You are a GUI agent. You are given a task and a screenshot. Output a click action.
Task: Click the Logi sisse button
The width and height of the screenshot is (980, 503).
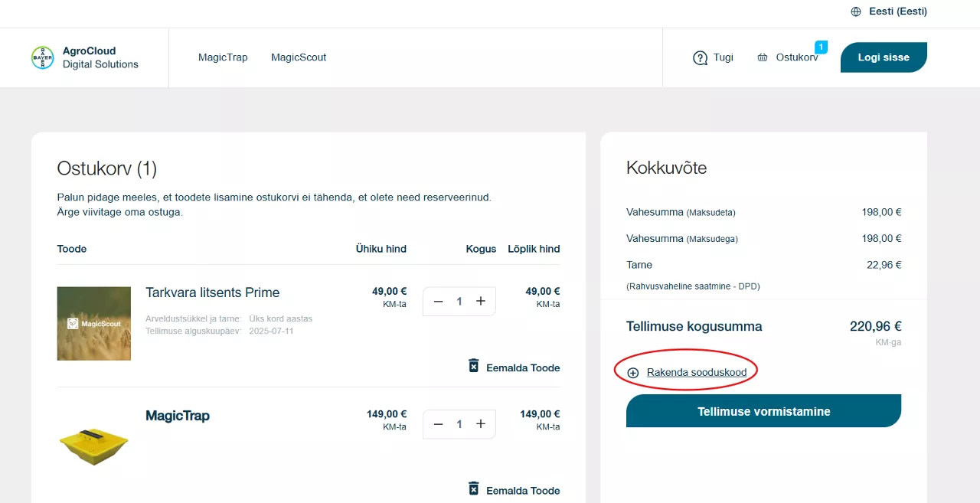pos(884,57)
